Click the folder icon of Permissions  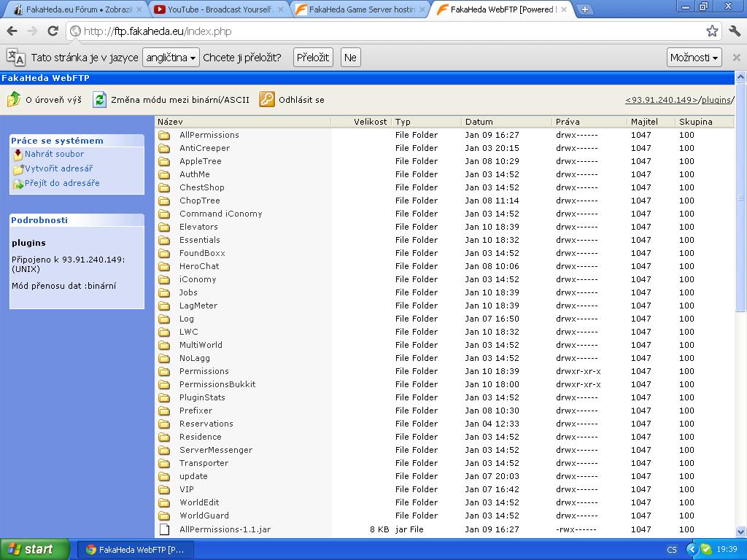[x=164, y=371]
